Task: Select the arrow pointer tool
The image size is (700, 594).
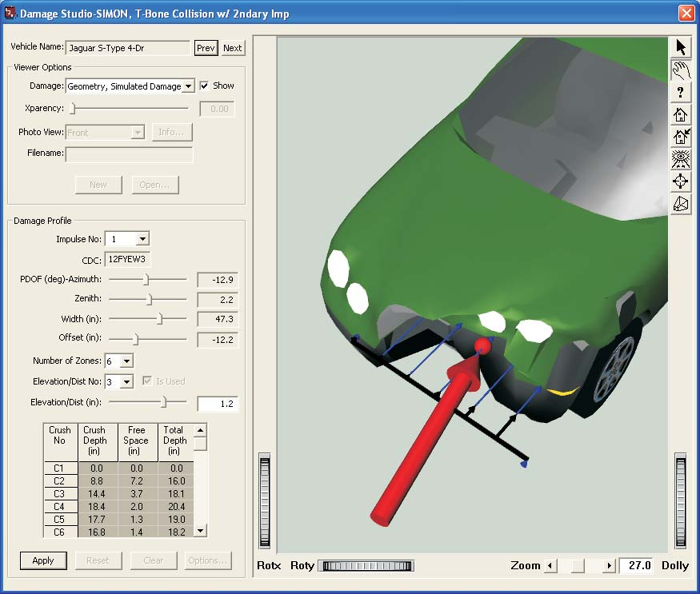Action: pos(680,47)
